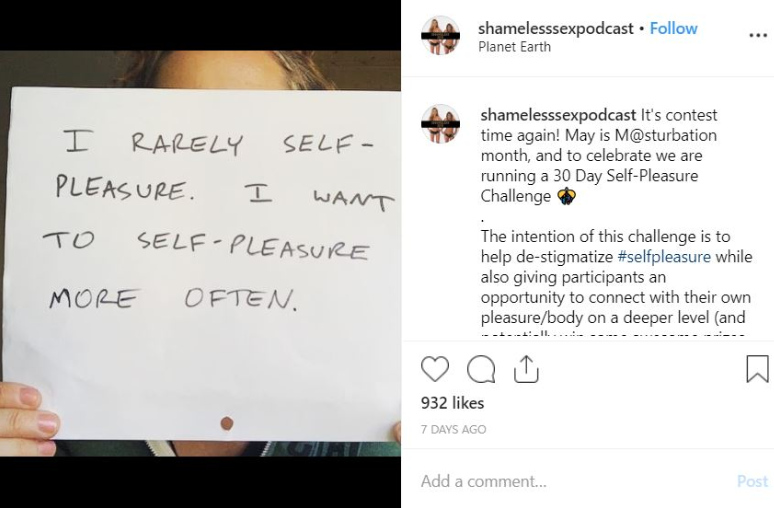
Task: Share the post using the share icon
Action: tap(526, 369)
